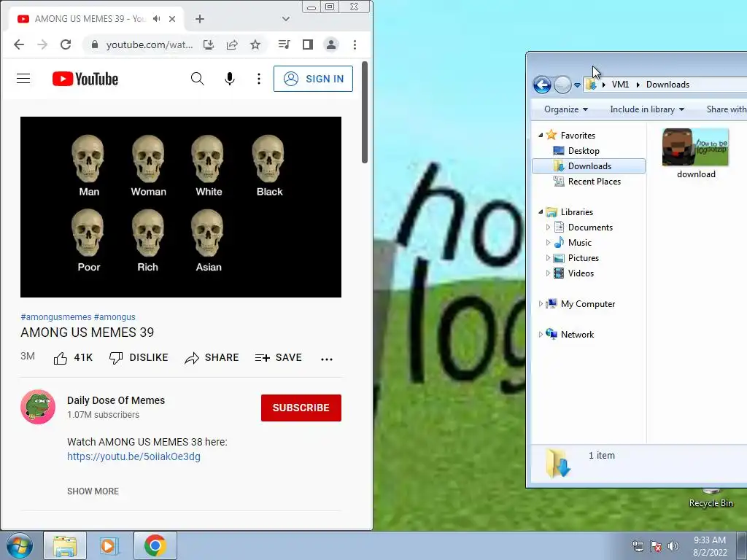Expand the Music library
747x560 pixels.
[x=548, y=243]
